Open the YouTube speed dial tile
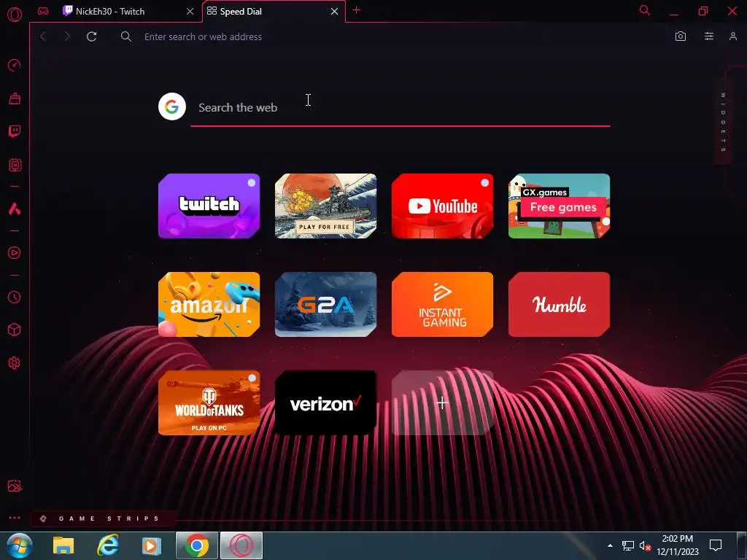Viewport: 747px width, 560px height. point(443,206)
